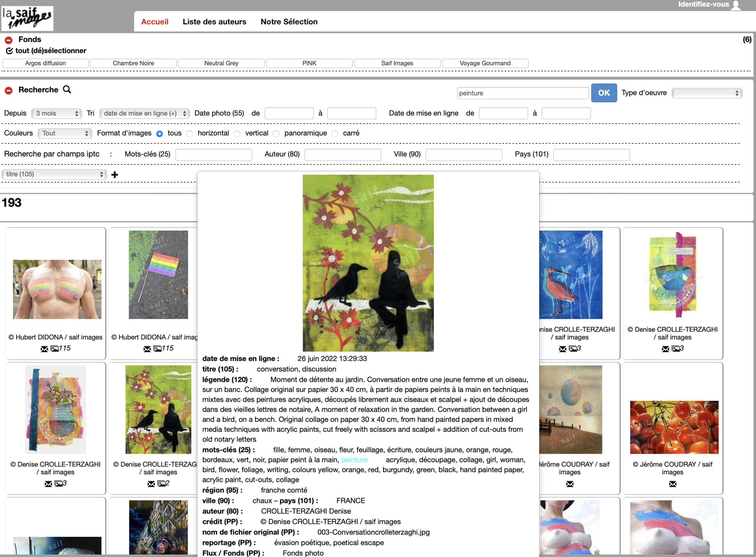Select the Argos diffusion fonds
Image resolution: width=756 pixels, height=557 pixels.
point(45,63)
